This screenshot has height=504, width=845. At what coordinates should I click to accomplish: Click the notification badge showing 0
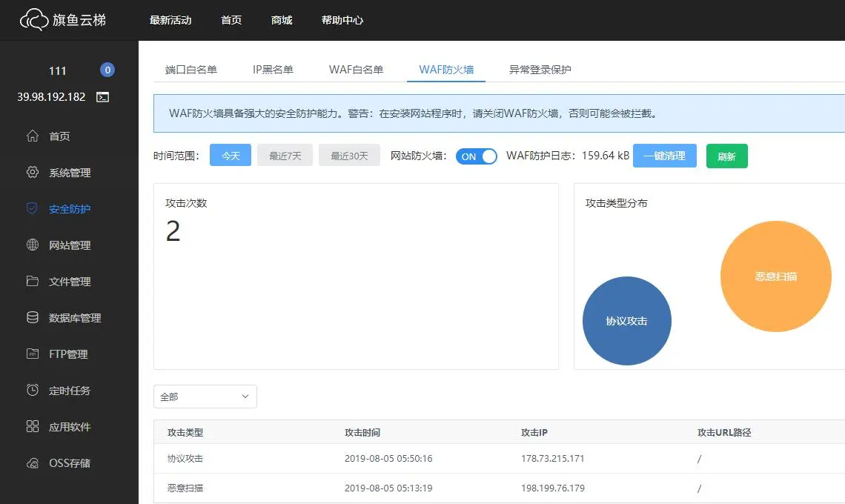[107, 70]
